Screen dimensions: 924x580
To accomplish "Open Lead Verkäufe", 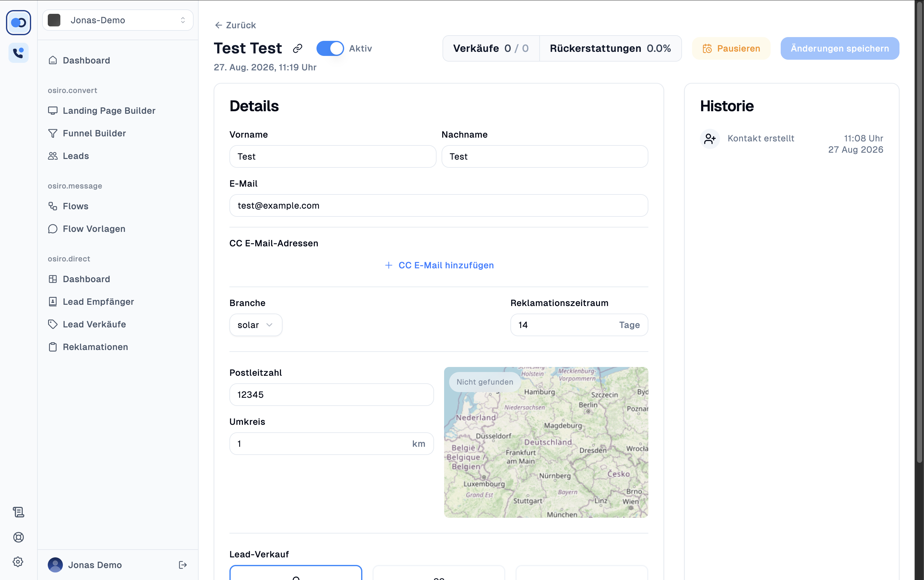I will tap(94, 324).
